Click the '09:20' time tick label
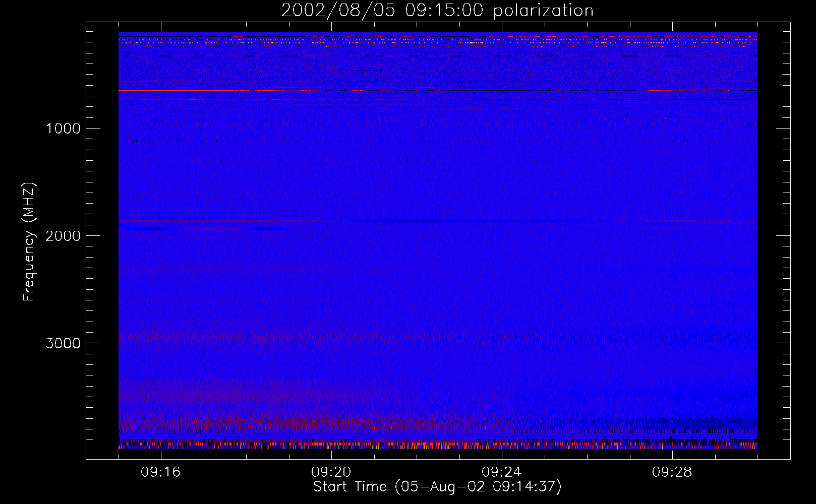 pos(331,472)
